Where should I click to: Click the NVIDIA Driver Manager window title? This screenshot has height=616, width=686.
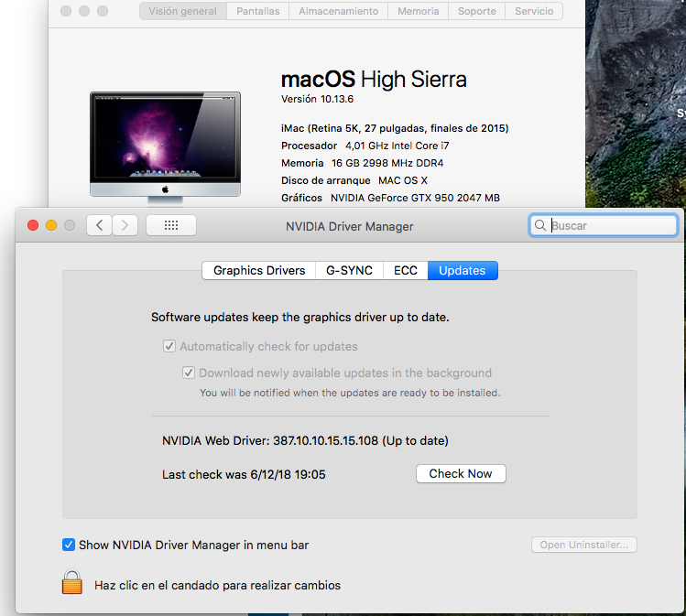coord(350,226)
